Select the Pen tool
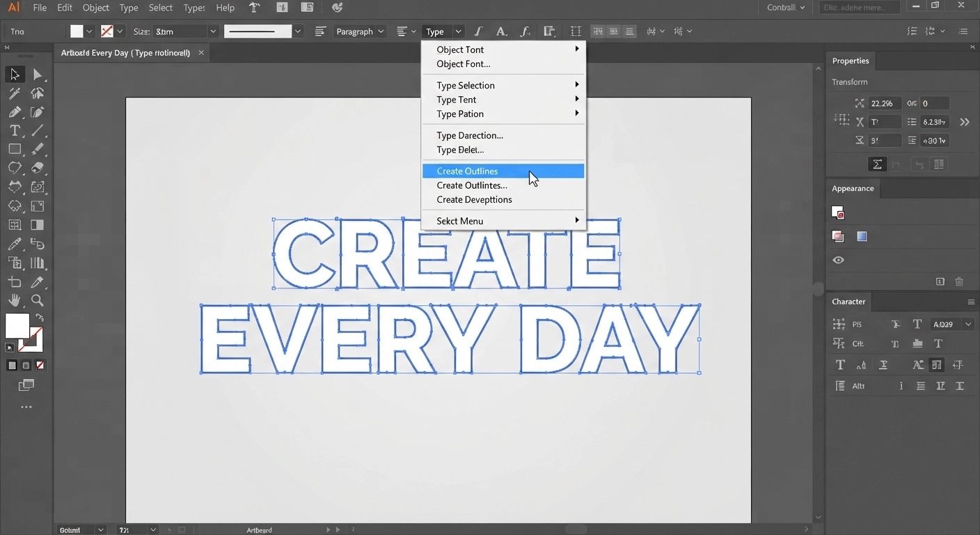This screenshot has height=535, width=980. point(15,112)
